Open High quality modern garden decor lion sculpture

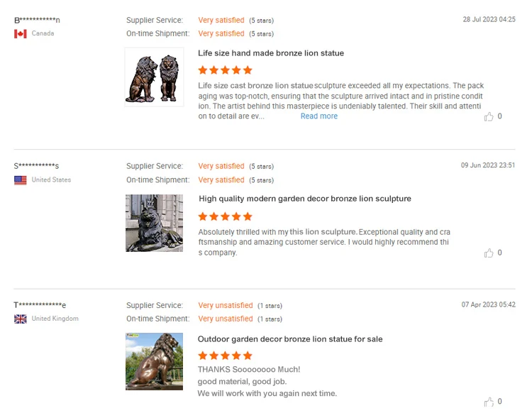[305, 199]
